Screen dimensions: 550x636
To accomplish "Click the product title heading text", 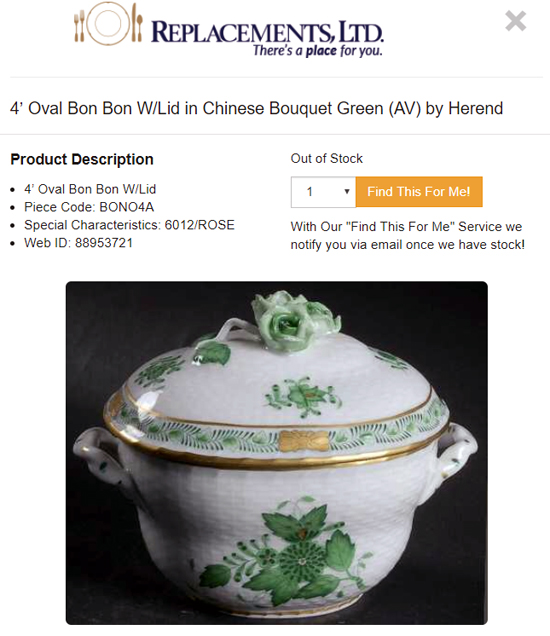I will pyautogui.click(x=256, y=109).
